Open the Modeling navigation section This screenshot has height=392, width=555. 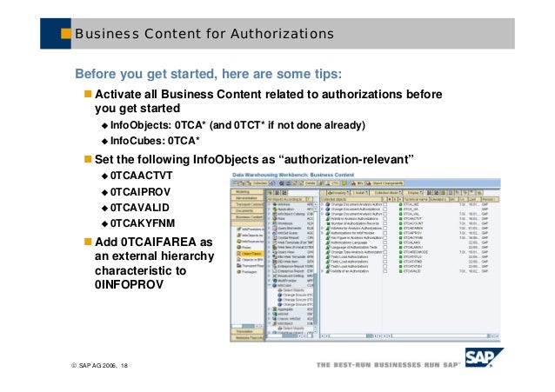(247, 192)
